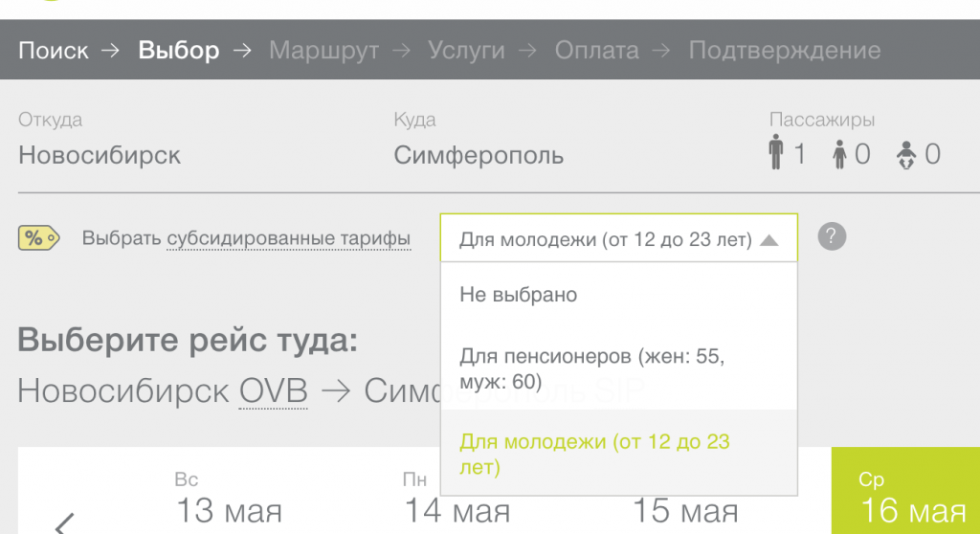Click the yellow percent discount tag icon

tap(38, 238)
